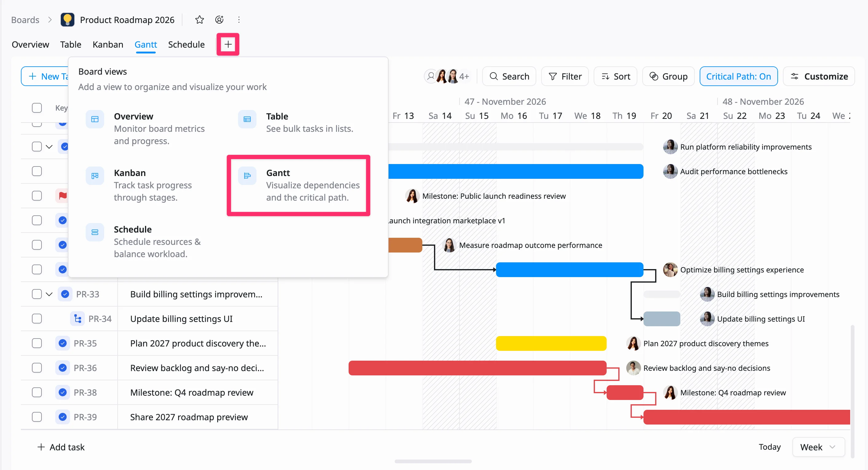Check the checkbox on the red flag row

37,196
